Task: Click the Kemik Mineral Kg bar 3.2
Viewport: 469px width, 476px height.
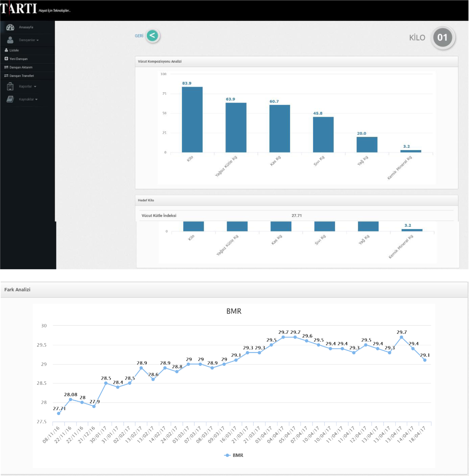Action: [411, 151]
